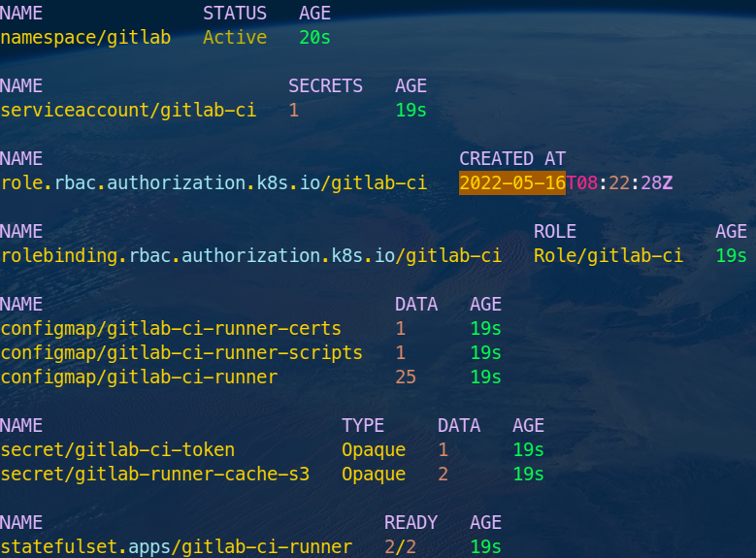Click the rolebinding.rbac.authorization.k8s.io/gitlab-ci entry
The height and width of the screenshot is (558, 756).
tap(250, 256)
